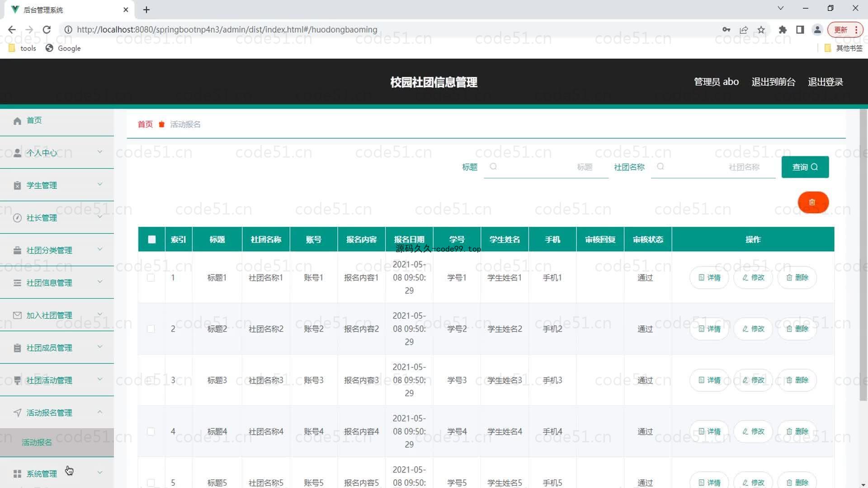The height and width of the screenshot is (488, 868).
Task: Expand the 社团成员管理 menu chevron
Action: click(x=100, y=347)
